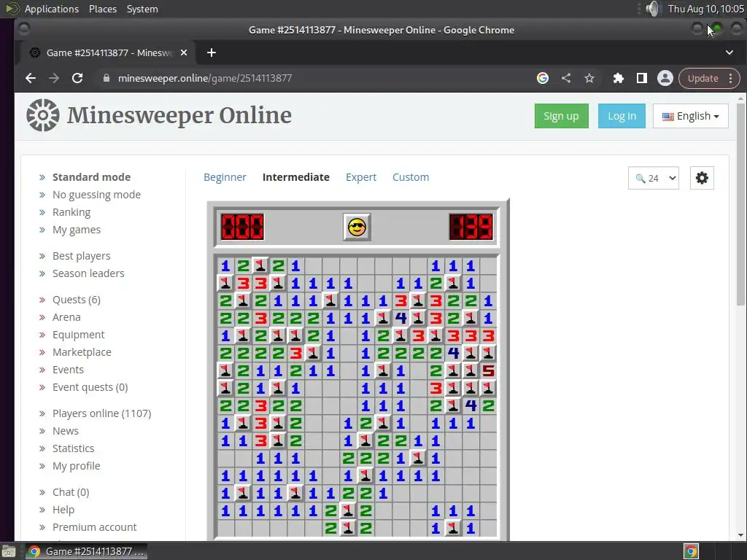747x560 pixels.
Task: Open a new browser tab
Action: tap(212, 52)
